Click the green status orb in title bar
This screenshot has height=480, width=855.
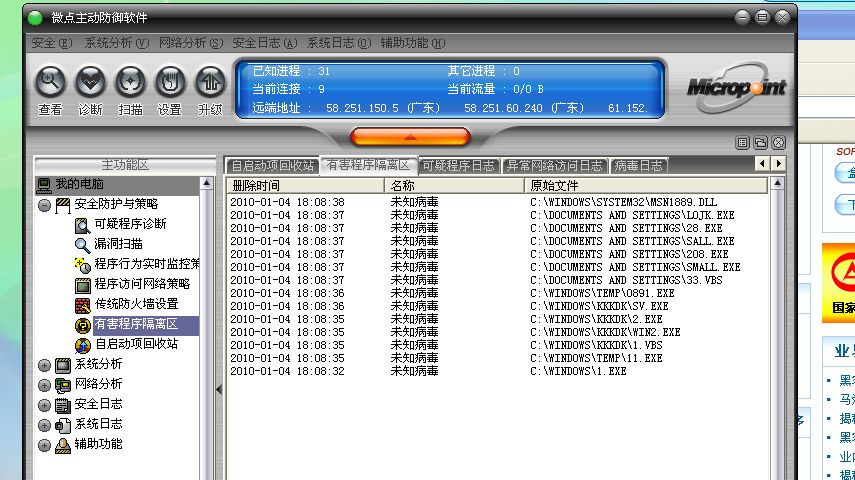[35, 18]
